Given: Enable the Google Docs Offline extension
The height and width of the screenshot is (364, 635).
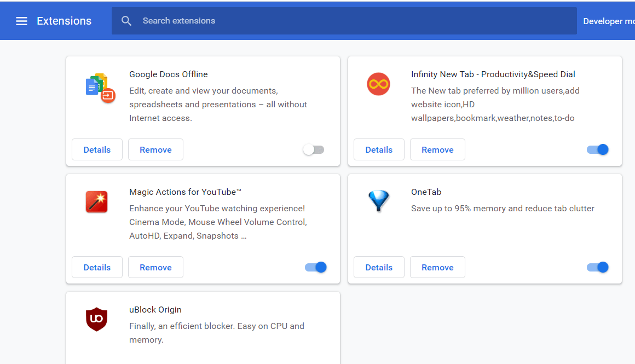Looking at the screenshot, I should tap(314, 150).
